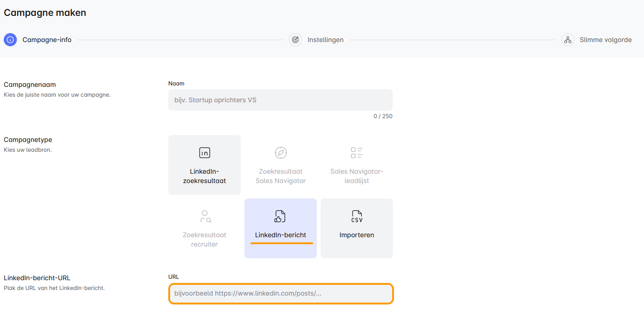Open the Slimme volgorde step label
This screenshot has height=311, width=644.
coord(605,40)
